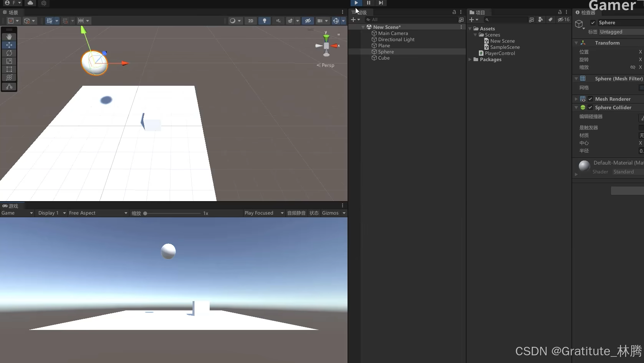
Task: Mute scene audio in the Scene toolbar
Action: 278,21
